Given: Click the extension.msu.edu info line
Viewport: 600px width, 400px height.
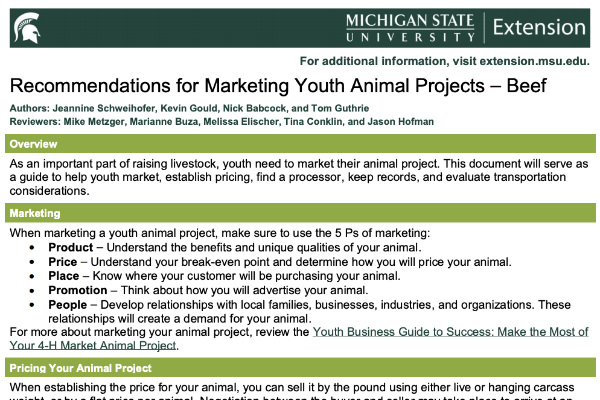Looking at the screenshot, I should 444,61.
